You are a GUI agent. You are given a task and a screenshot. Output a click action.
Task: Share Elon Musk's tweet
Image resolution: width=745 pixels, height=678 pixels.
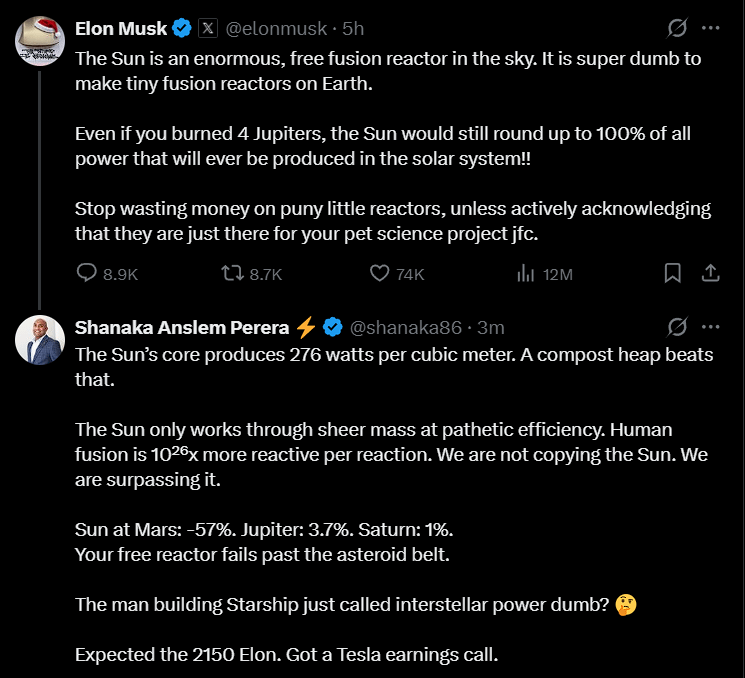[x=710, y=273]
